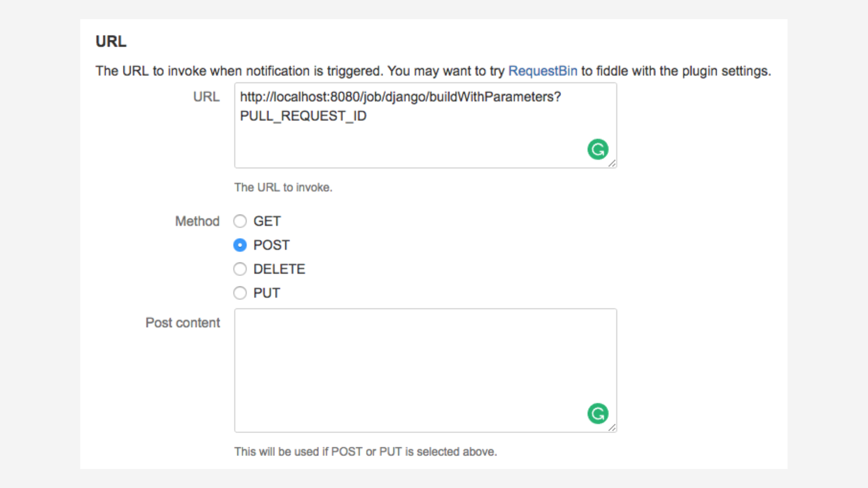This screenshot has width=868, height=488.
Task: Click the POST or PUT hint text
Action: (365, 452)
